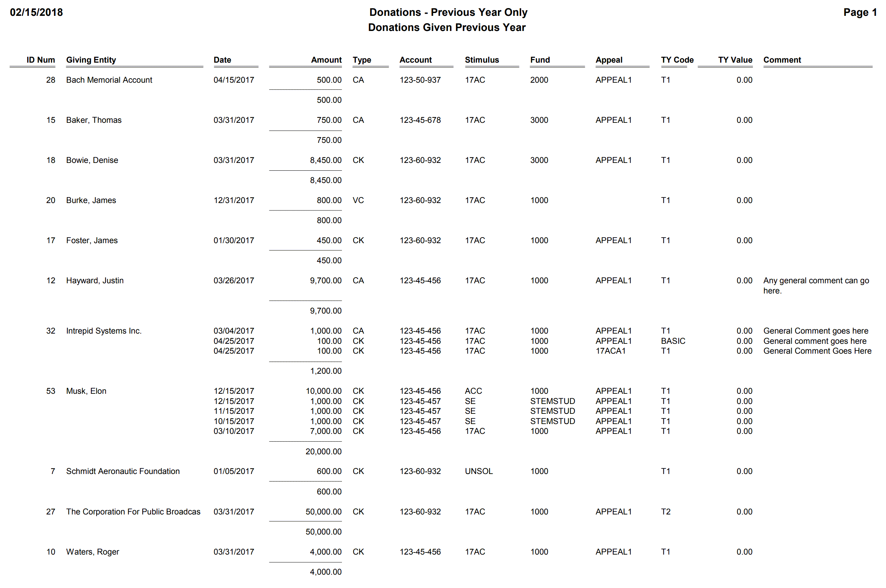
Task: Click the 'TY Value' column header
Action: (x=735, y=60)
